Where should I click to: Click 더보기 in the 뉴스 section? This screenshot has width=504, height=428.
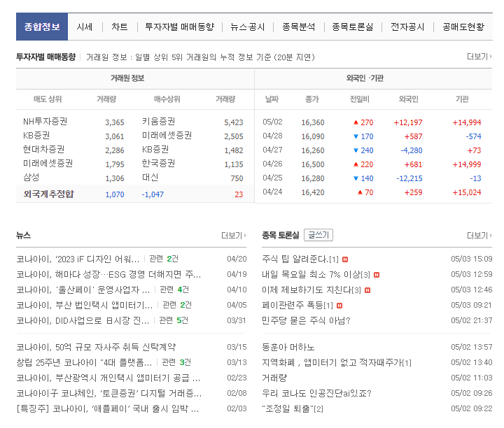234,236
